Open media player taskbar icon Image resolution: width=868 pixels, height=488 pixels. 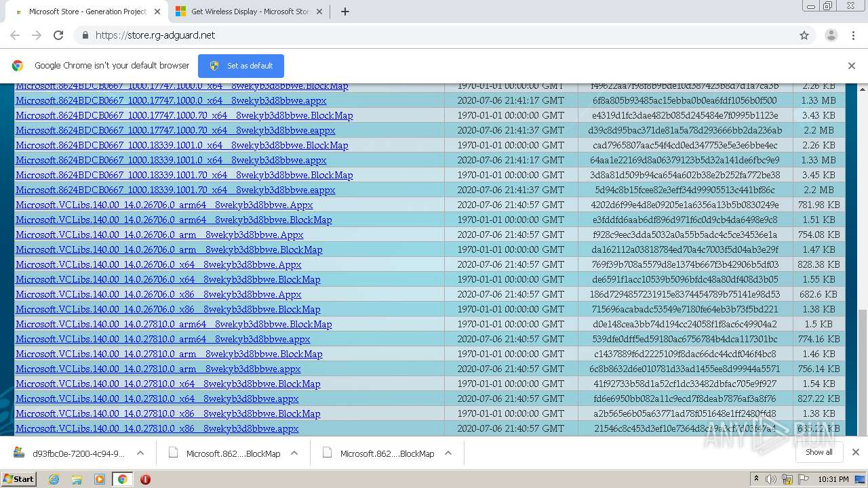click(x=100, y=479)
